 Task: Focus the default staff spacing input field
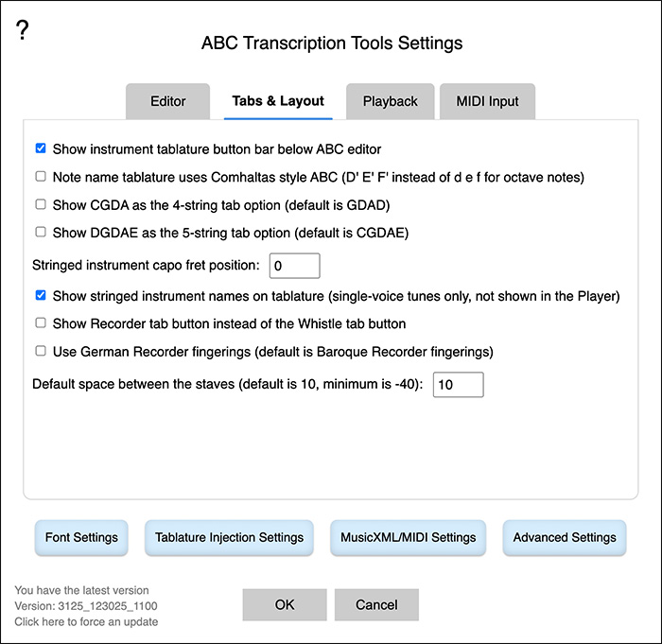click(458, 385)
